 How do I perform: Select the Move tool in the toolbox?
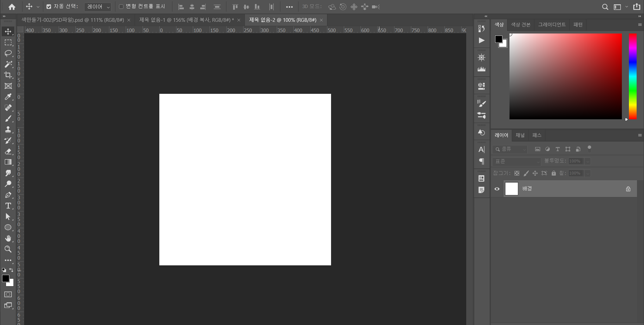pos(8,31)
